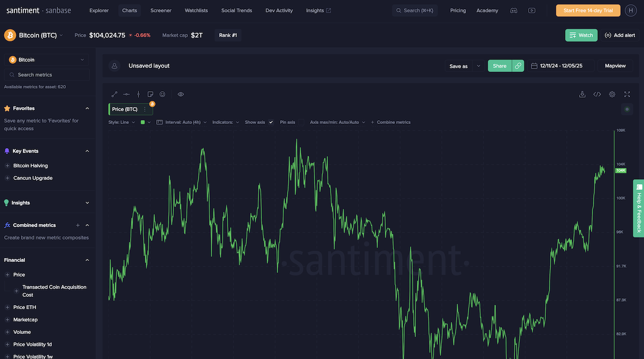Collapse the Favorites section

coord(87,108)
